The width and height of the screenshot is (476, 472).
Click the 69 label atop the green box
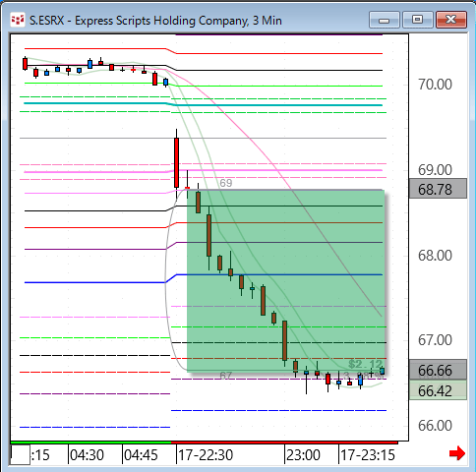(x=226, y=183)
